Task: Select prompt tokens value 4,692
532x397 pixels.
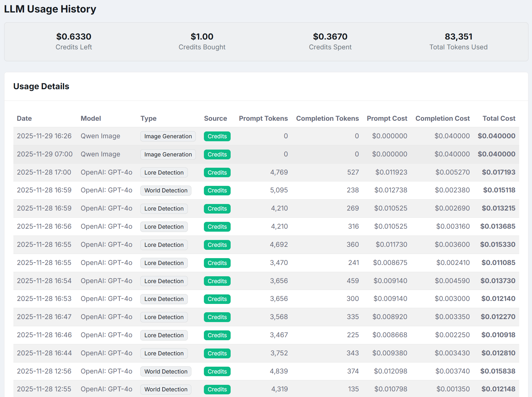Action: click(x=279, y=244)
